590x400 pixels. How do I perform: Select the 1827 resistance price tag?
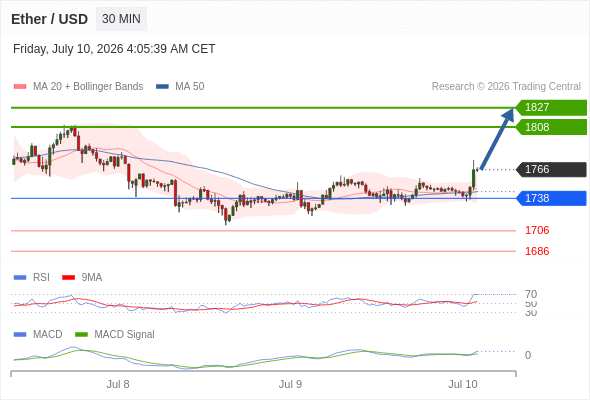551,108
